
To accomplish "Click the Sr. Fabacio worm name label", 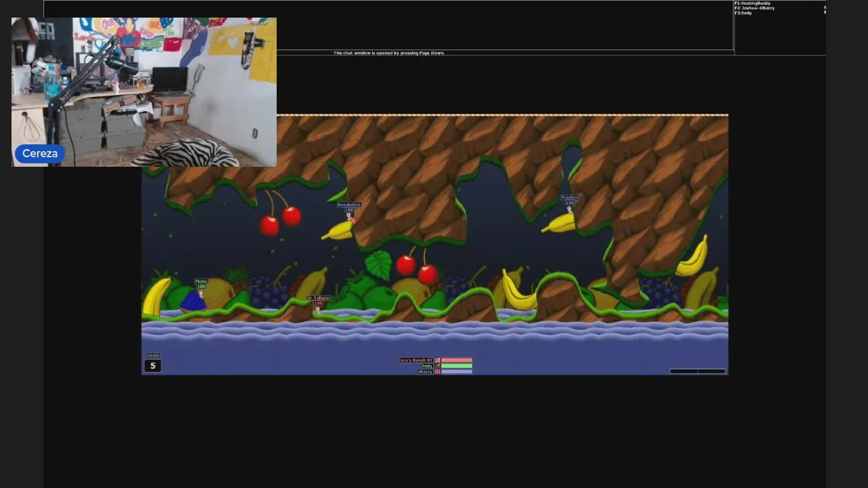I will tap(318, 298).
